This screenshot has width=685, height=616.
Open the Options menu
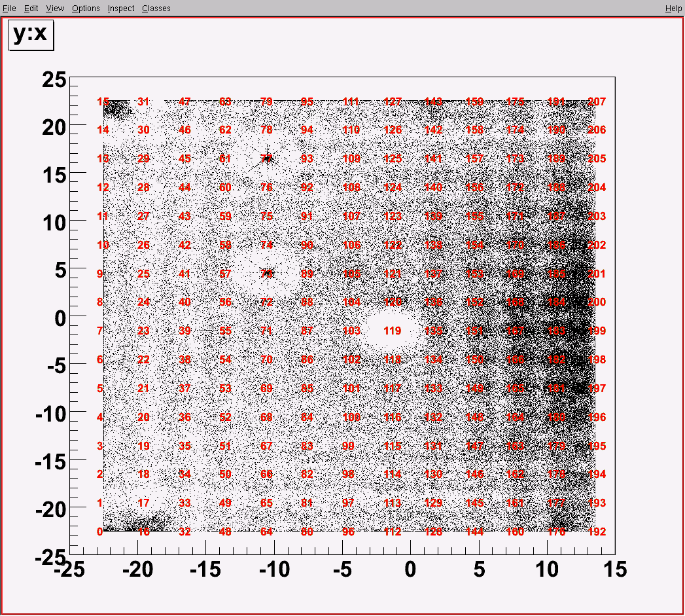86,9
